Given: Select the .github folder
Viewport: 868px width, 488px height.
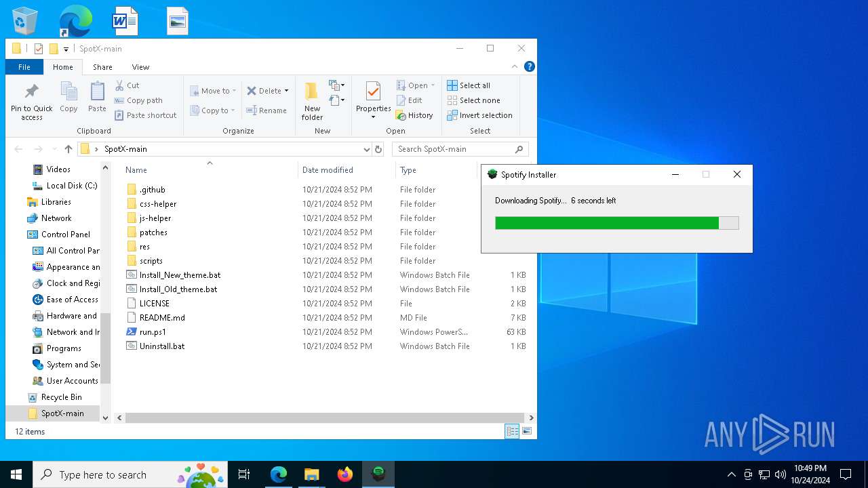Looking at the screenshot, I should (x=152, y=190).
